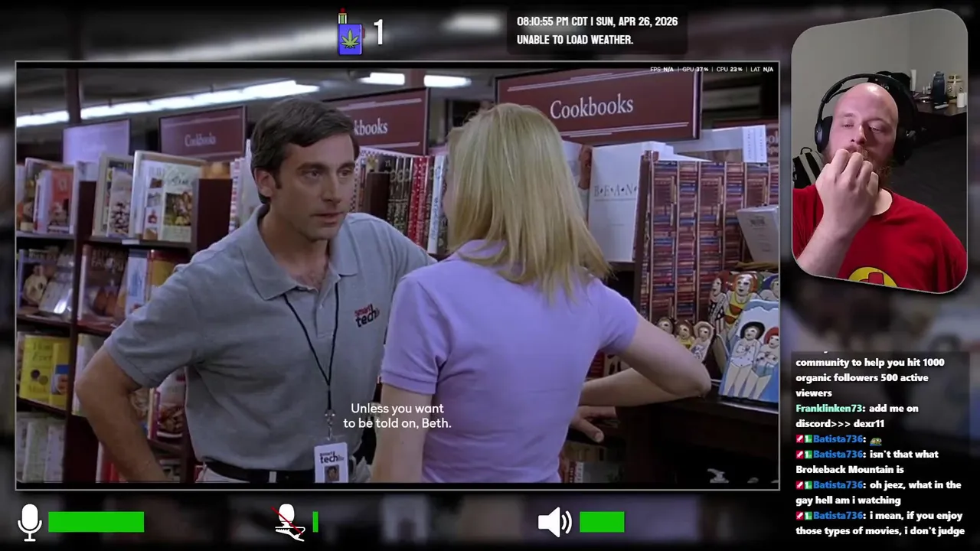This screenshot has height=551, width=980.
Task: Click the streamer webcam feed
Action: coord(879,151)
